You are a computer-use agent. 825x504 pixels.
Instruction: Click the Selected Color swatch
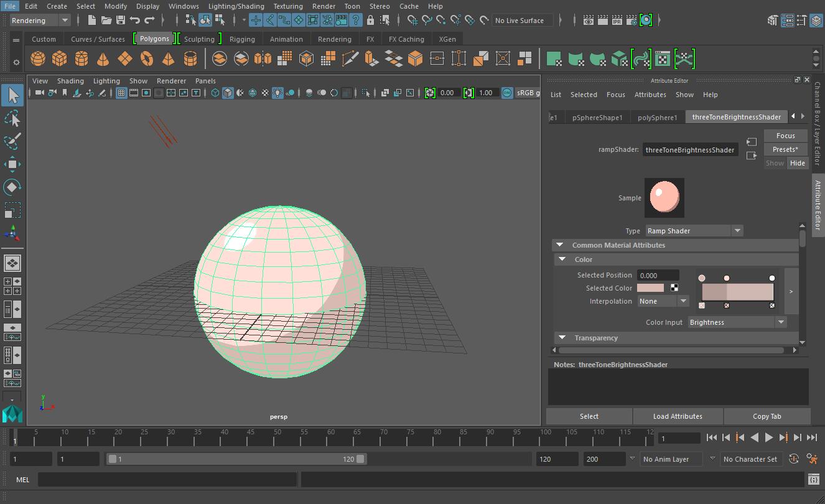651,288
